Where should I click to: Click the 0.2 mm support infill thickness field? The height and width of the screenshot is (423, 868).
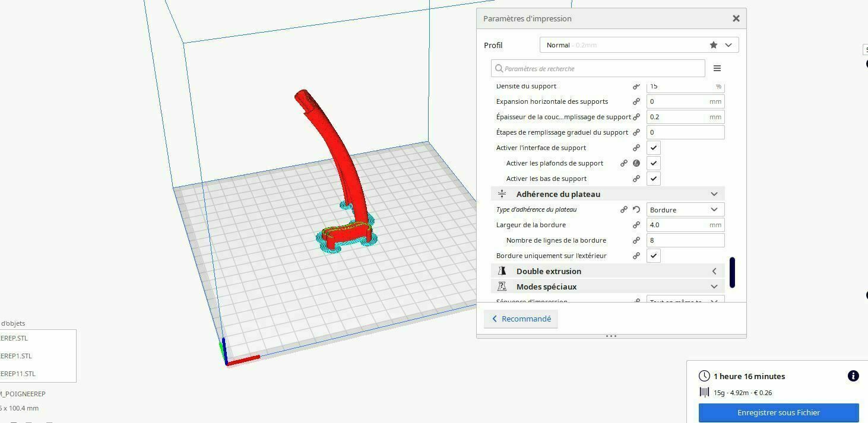(686, 117)
